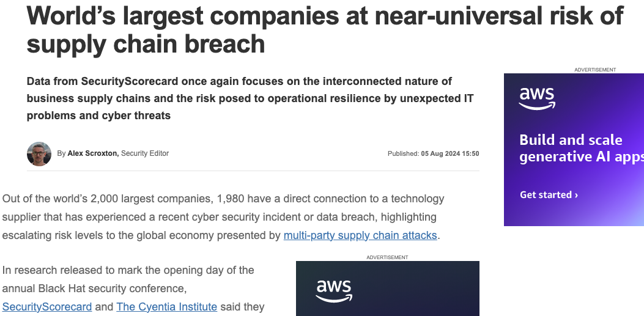Viewport: 644px width, 316px height.
Task: Click the article headline about supply chain breach
Action: [325, 29]
